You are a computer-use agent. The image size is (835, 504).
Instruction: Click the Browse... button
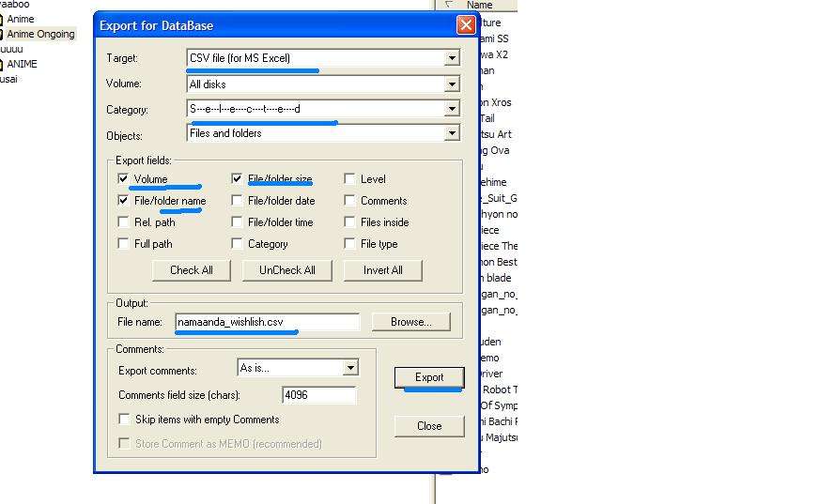411,322
